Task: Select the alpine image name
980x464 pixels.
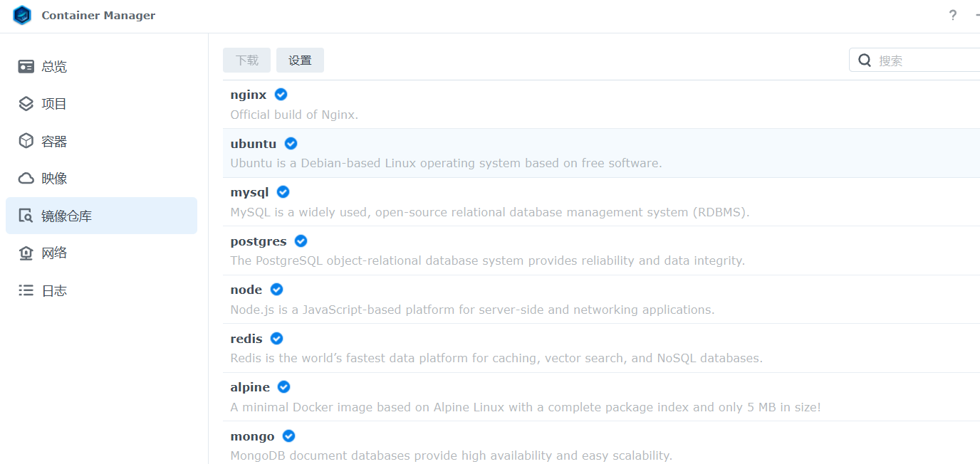Action: [x=250, y=387]
